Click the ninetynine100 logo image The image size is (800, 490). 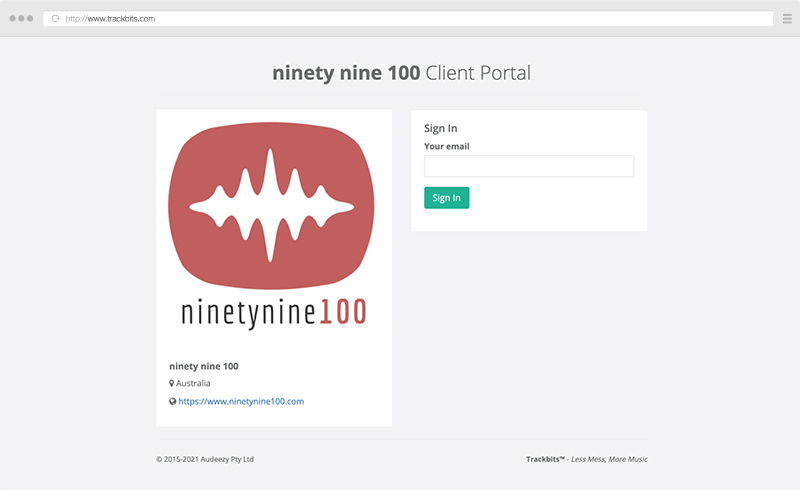click(x=272, y=225)
